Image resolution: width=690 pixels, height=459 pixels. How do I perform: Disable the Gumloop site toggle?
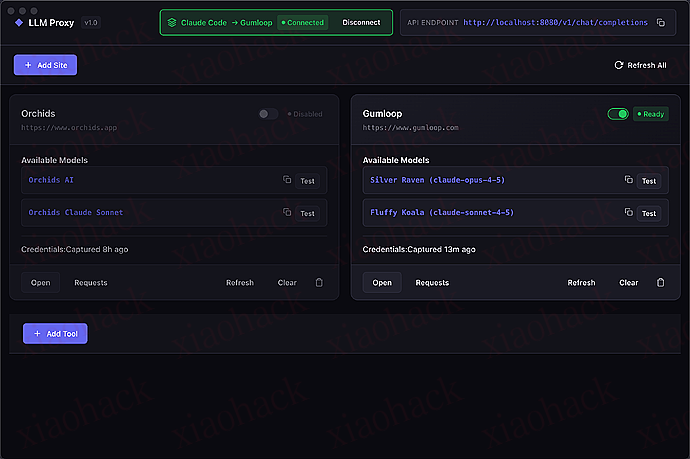618,114
